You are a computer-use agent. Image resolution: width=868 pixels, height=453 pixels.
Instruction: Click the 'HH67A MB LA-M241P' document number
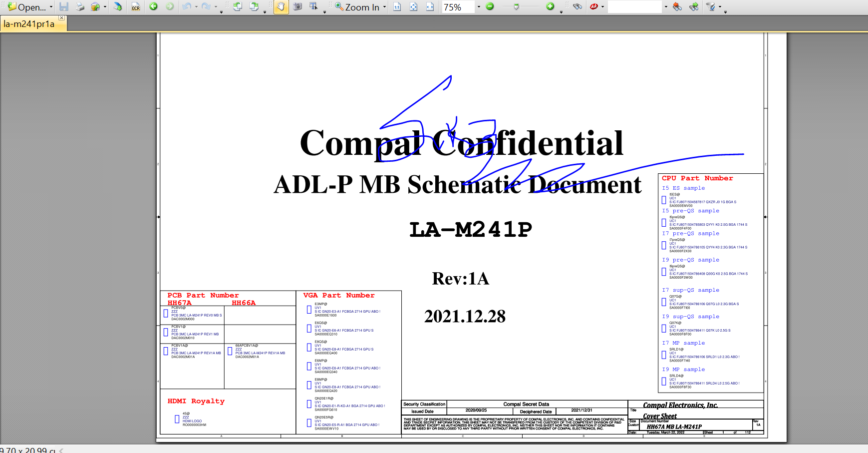[674, 427]
